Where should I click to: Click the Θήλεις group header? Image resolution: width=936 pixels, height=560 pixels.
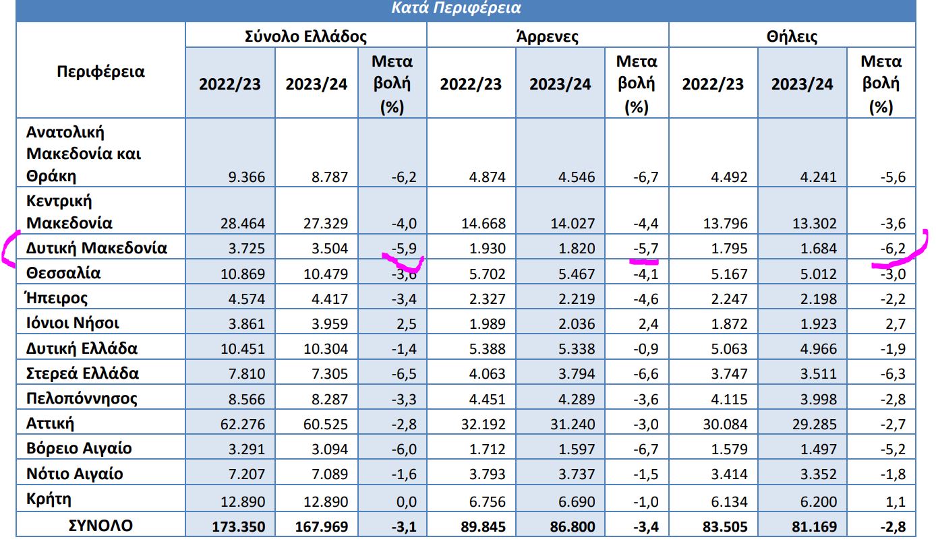point(792,36)
